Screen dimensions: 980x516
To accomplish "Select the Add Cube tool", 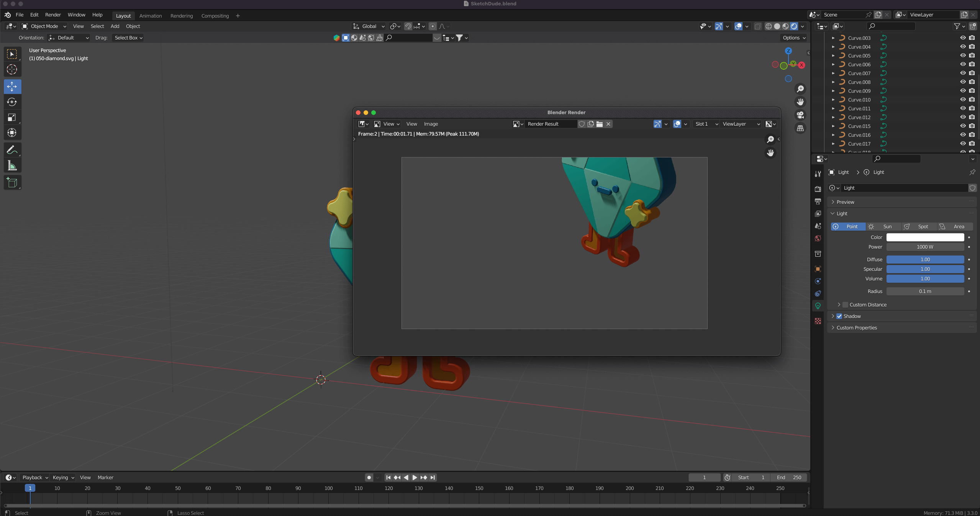I will coord(12,182).
